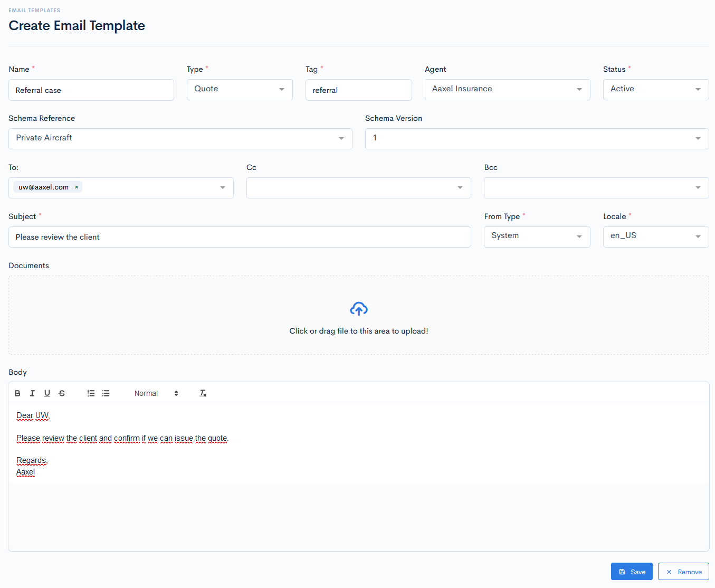Click the cloud upload icon
The width and height of the screenshot is (715, 588).
tap(358, 309)
